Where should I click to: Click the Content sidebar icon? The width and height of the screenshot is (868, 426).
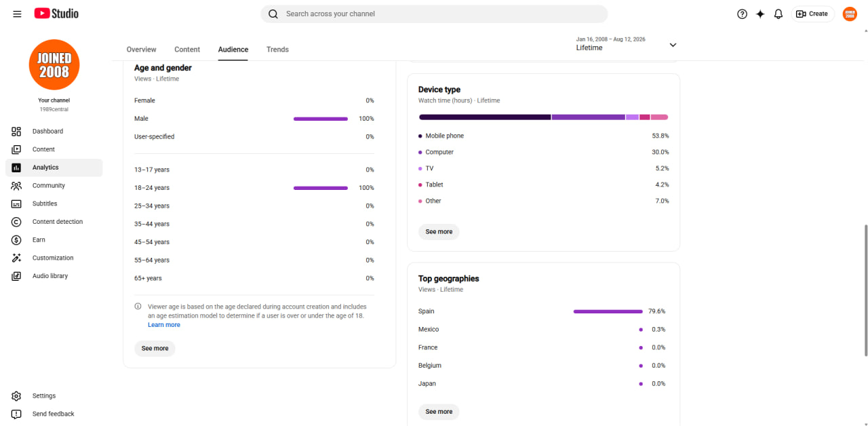(x=16, y=149)
